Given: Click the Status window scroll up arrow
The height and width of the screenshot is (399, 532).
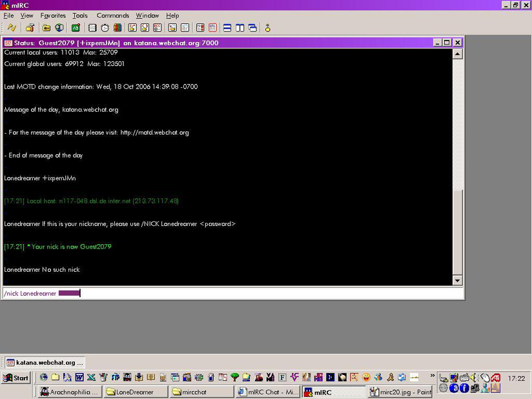Looking at the screenshot, I should (458, 54).
